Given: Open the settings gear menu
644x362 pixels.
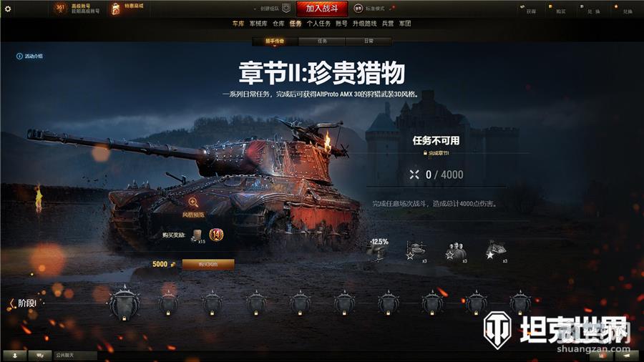Looking at the screenshot, I should (8, 8).
